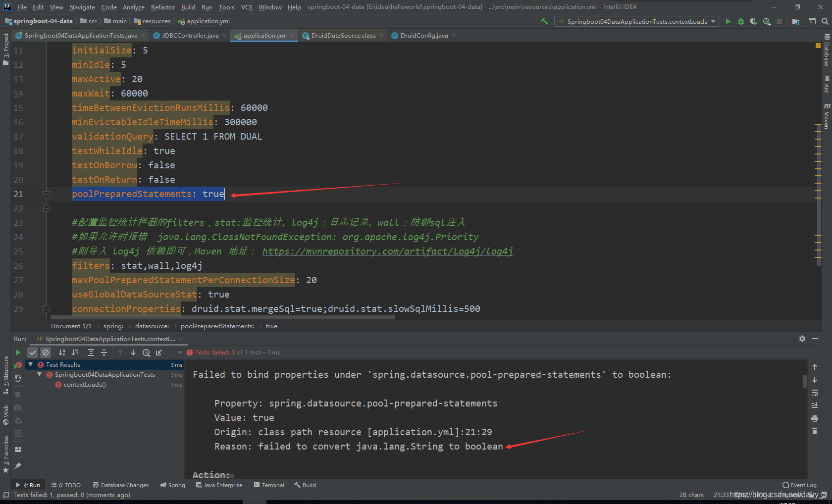Open the run configuration dropdown
Screen dimensions: 832x504
coord(636,21)
